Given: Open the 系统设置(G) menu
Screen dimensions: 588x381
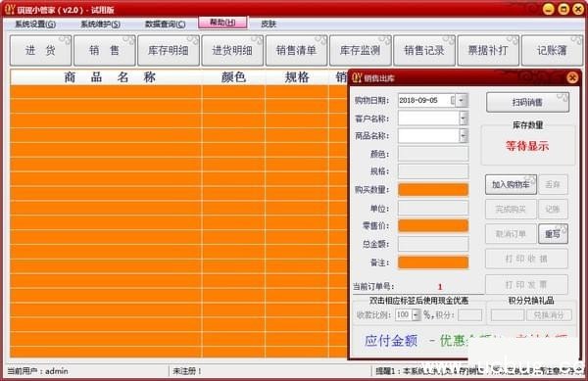Looking at the screenshot, I should 35,24.
